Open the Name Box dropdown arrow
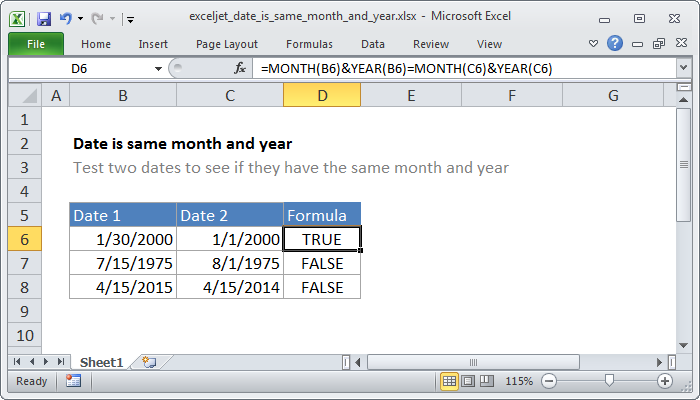Image resolution: width=700 pixels, height=400 pixels. 158,69
